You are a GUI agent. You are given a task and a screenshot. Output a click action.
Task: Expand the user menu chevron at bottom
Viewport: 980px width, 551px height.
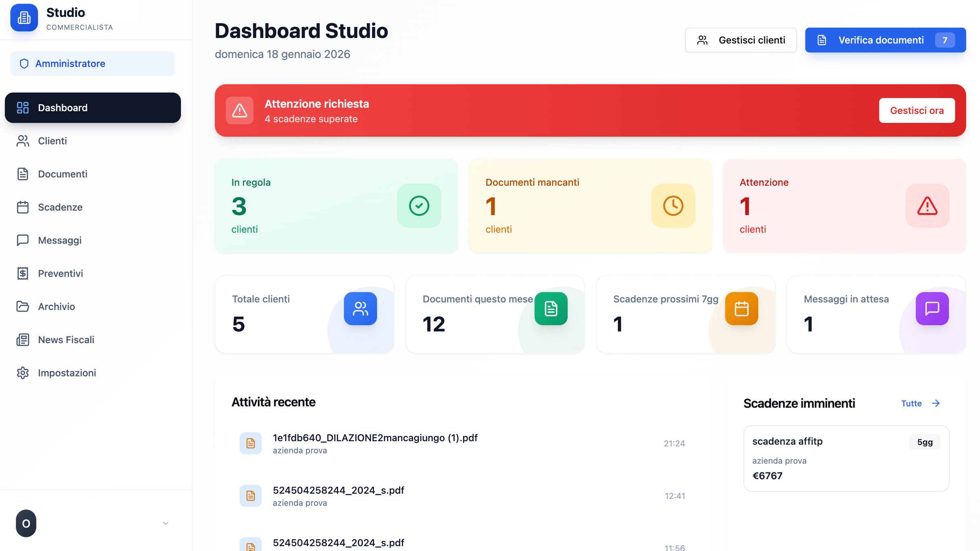(165, 523)
